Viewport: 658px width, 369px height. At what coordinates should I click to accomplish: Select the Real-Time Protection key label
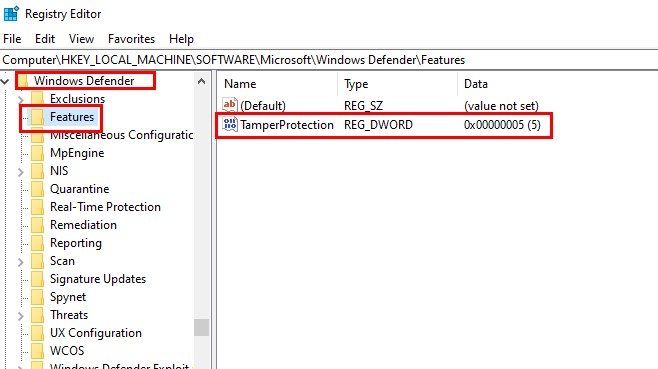105,207
